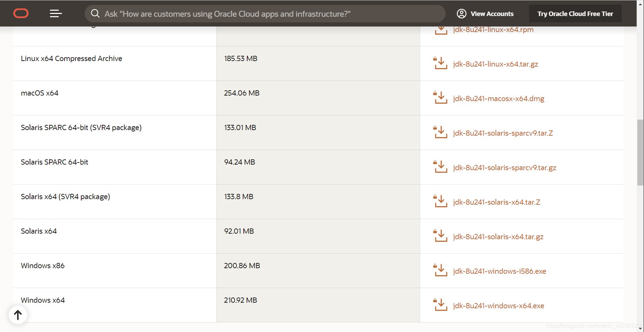Click the 133.01 MB file size

pyautogui.click(x=240, y=128)
